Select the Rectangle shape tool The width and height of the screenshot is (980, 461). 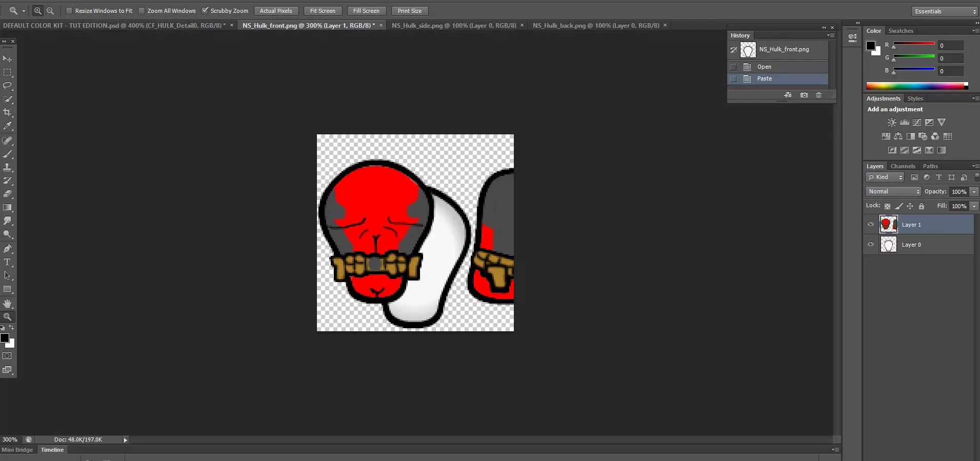(x=7, y=289)
